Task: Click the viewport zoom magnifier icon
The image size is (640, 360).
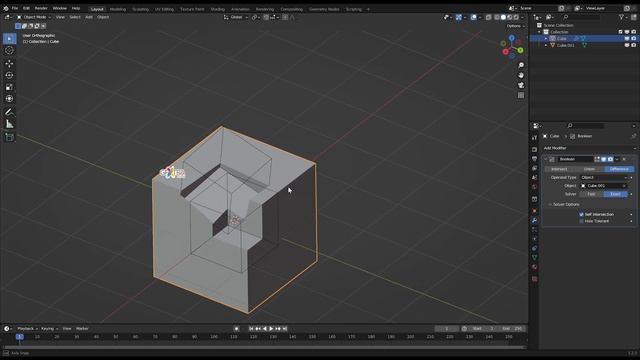Action: 521,65
